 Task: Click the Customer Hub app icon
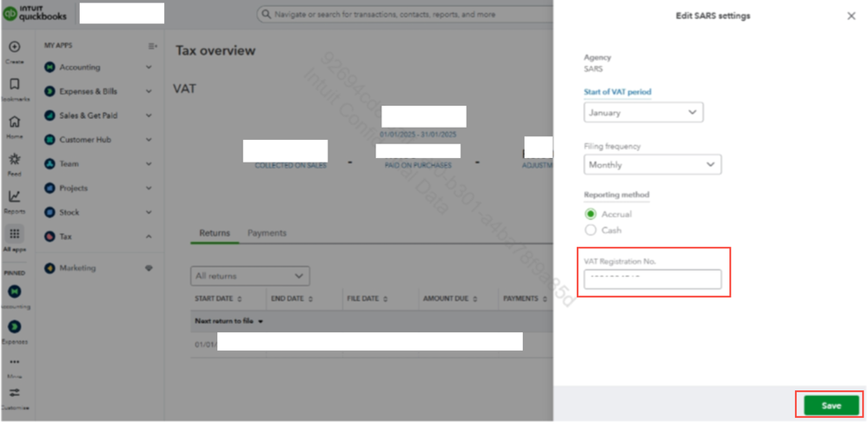click(x=50, y=140)
